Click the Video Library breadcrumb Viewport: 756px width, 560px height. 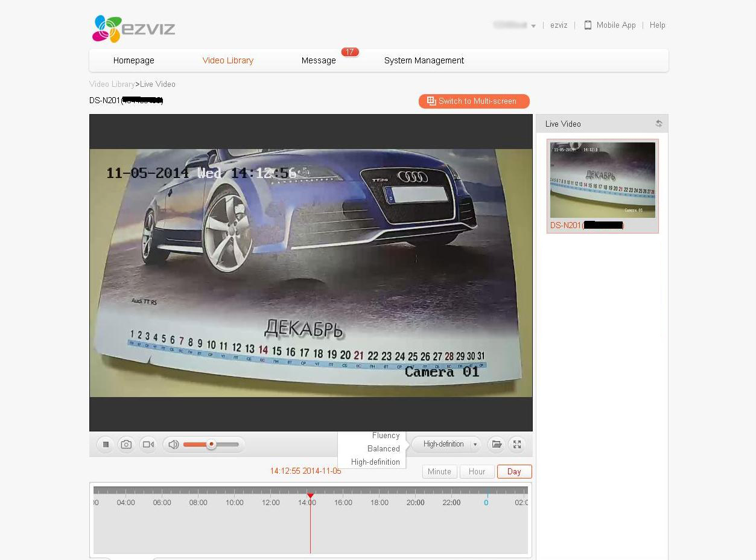(112, 84)
